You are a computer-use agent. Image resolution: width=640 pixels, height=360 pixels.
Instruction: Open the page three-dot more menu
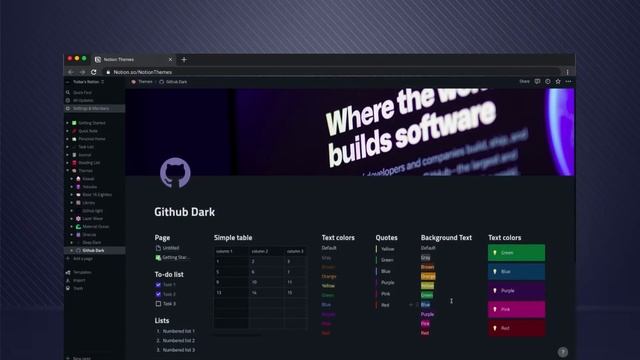pos(568,82)
